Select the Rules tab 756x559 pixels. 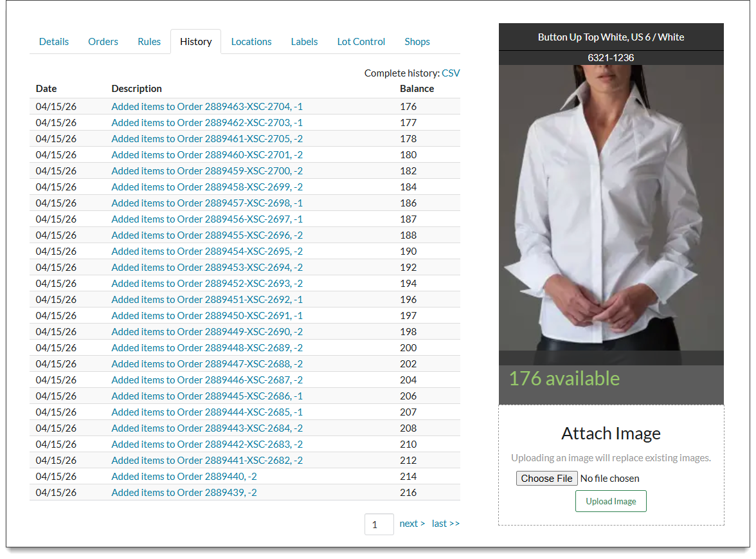149,42
